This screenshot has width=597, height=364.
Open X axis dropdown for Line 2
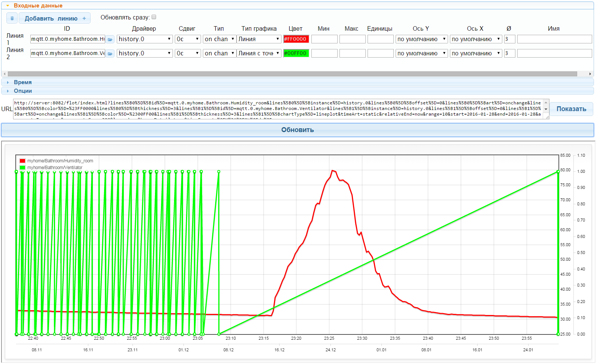pyautogui.click(x=476, y=53)
